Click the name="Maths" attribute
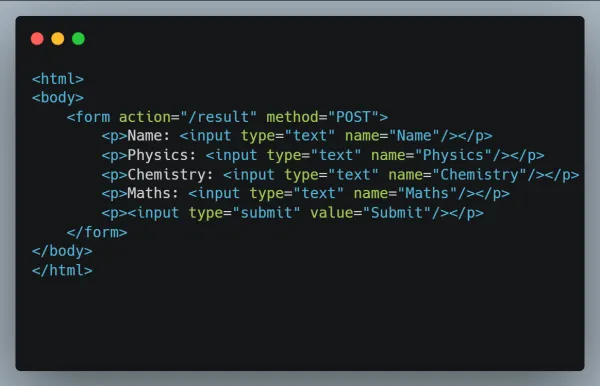This screenshot has height=386, width=600. click(405, 193)
